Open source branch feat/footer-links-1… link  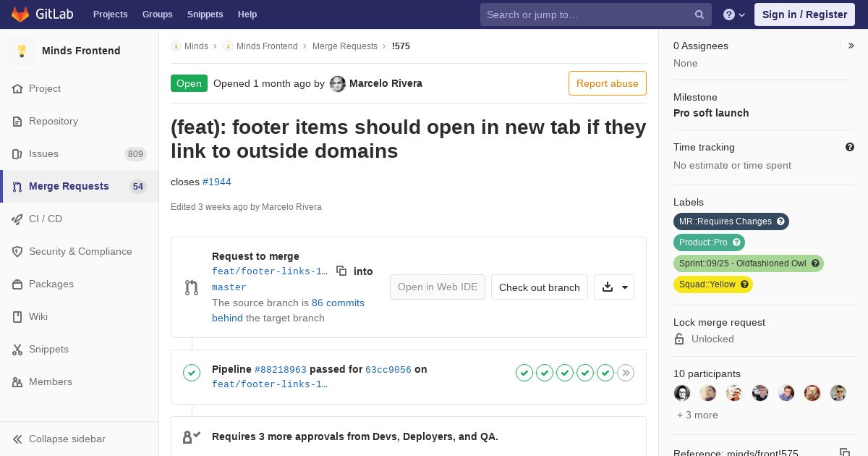pos(270,271)
